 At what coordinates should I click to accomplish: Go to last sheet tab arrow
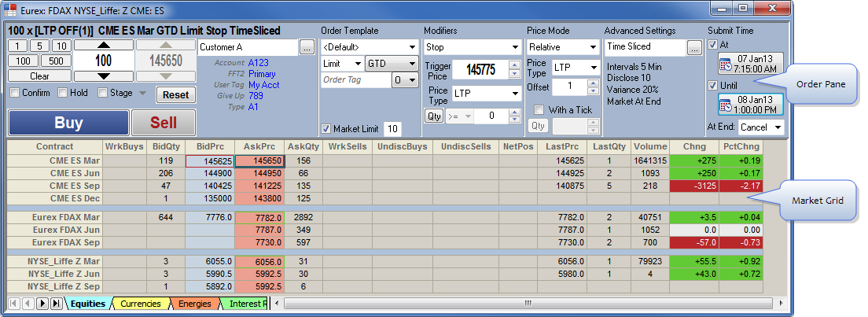pos(57,303)
